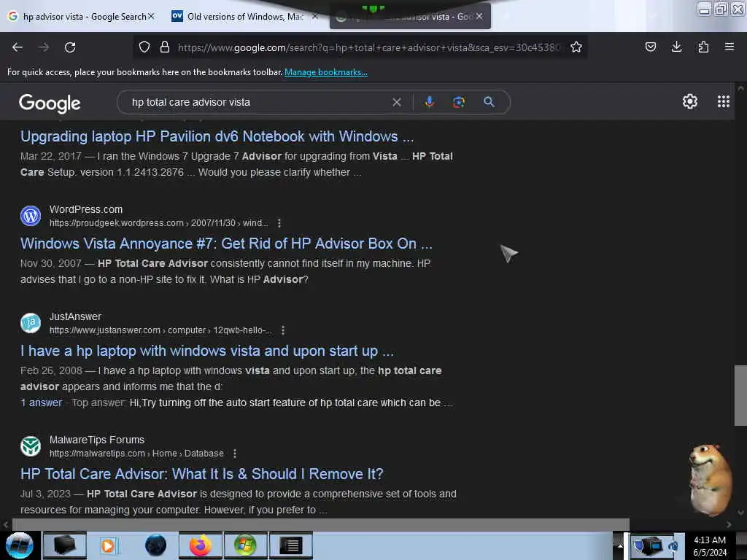Open 'I have a hp laptop with windows vista' result
The width and height of the screenshot is (747, 560).
pos(207,351)
